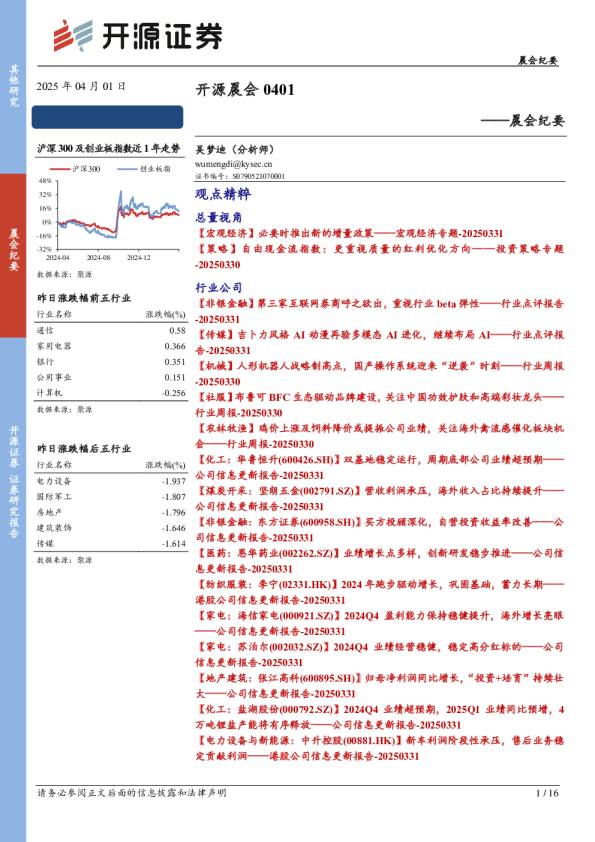Select the 晨会纪要 red sidebar tab

tap(13, 255)
